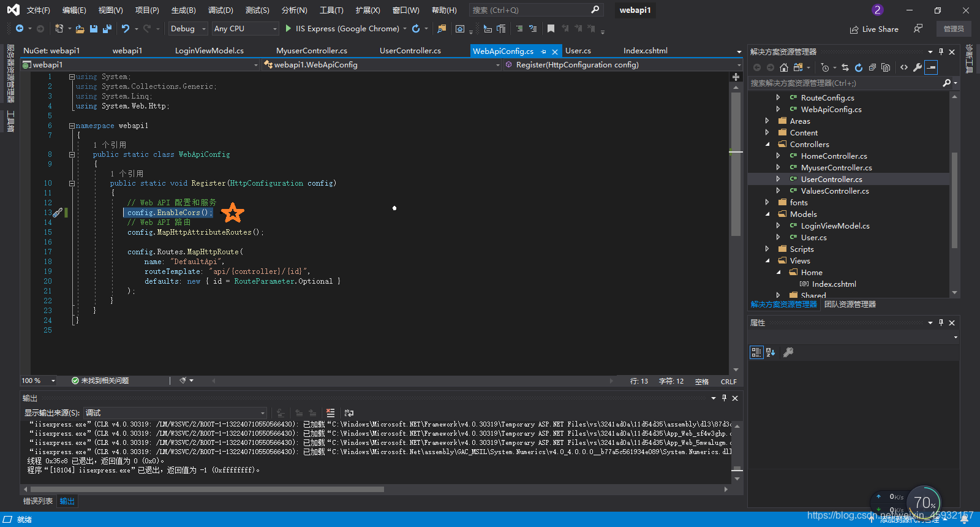Click the browser refresh icon beside IIS Express
This screenshot has width=980, height=527.
[x=416, y=29]
